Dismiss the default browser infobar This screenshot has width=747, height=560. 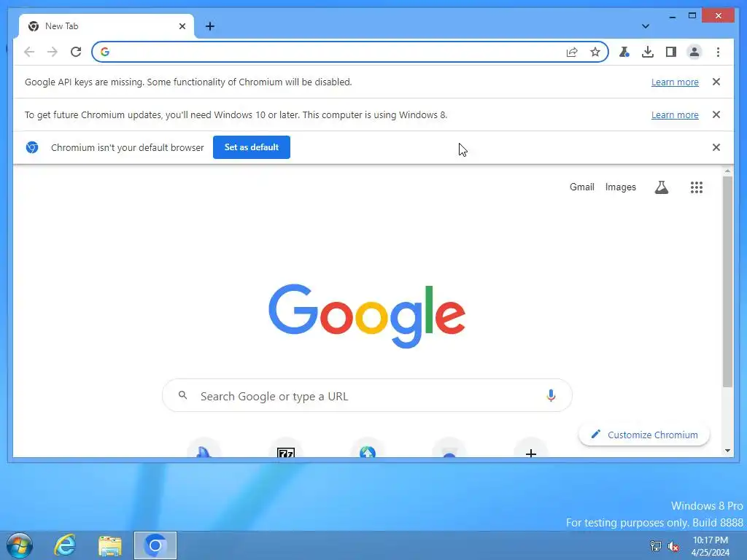coord(716,147)
